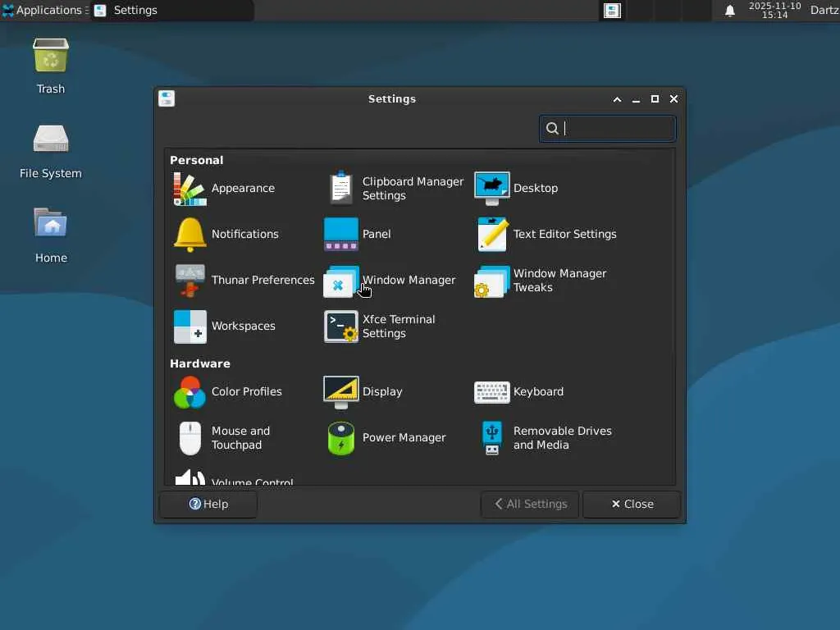
Task: Click the Settings window title text
Action: pyautogui.click(x=392, y=99)
